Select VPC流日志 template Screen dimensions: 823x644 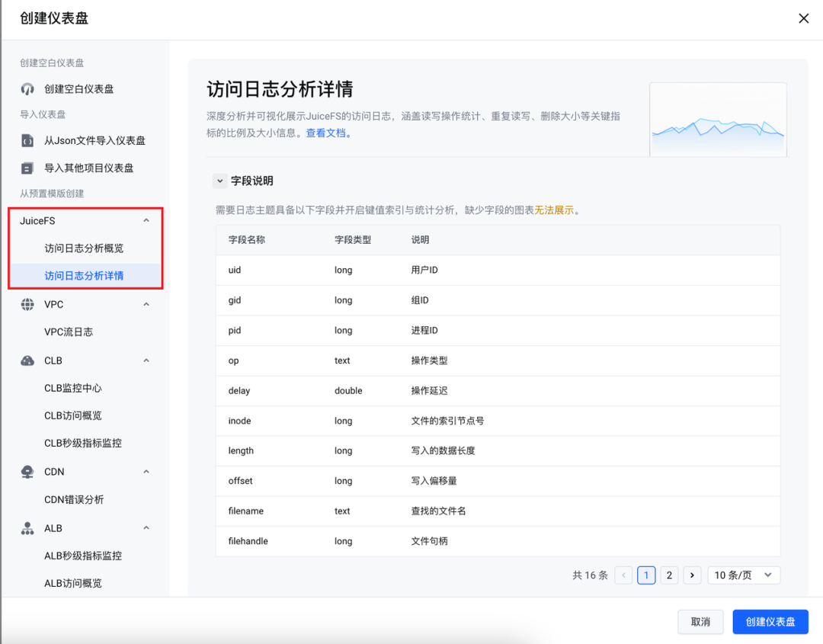(69, 332)
